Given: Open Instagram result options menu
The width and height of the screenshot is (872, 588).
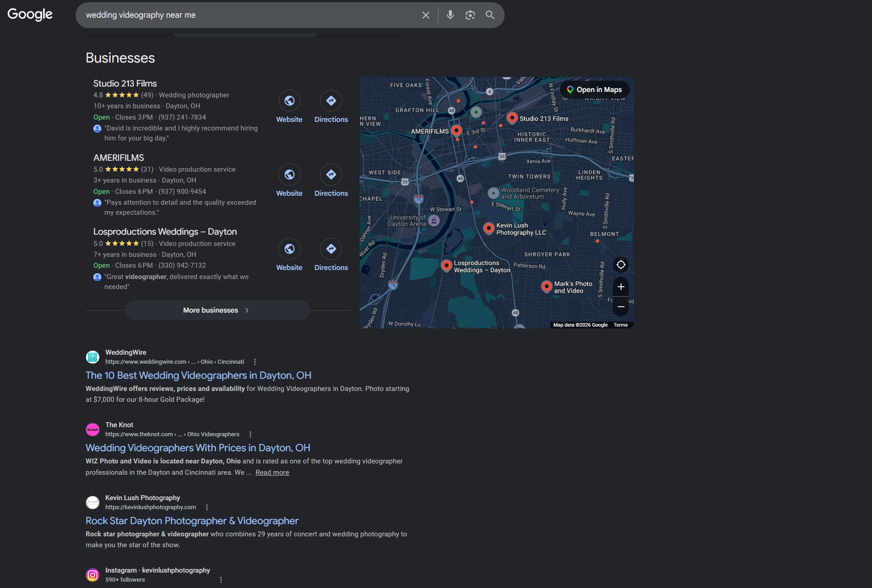Looking at the screenshot, I should pyautogui.click(x=221, y=580).
